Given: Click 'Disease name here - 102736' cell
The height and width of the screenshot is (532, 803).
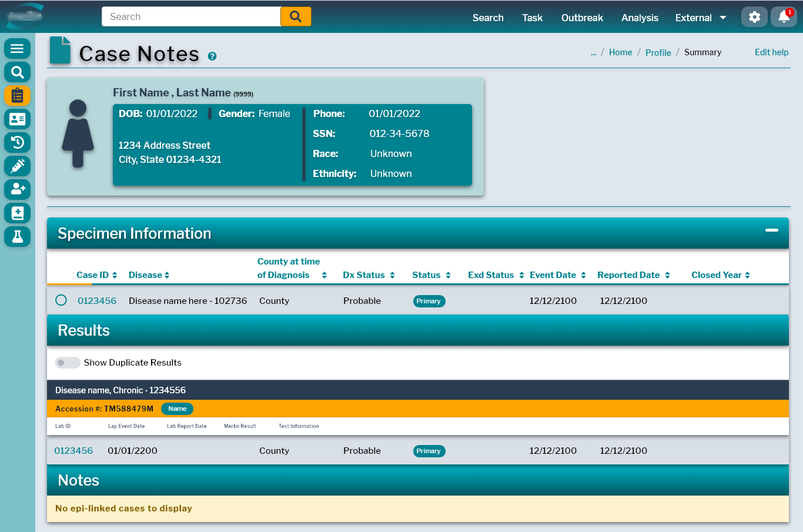Looking at the screenshot, I should coord(188,300).
